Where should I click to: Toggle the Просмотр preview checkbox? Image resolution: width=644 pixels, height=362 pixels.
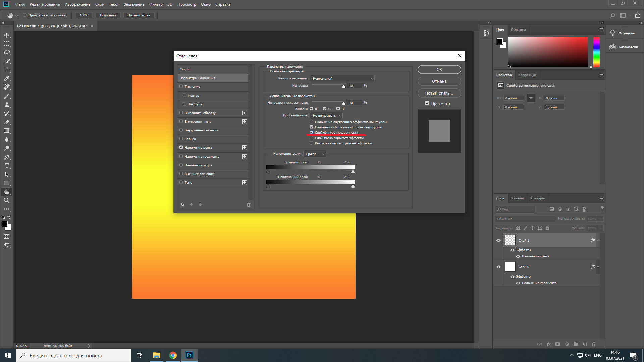[427, 103]
